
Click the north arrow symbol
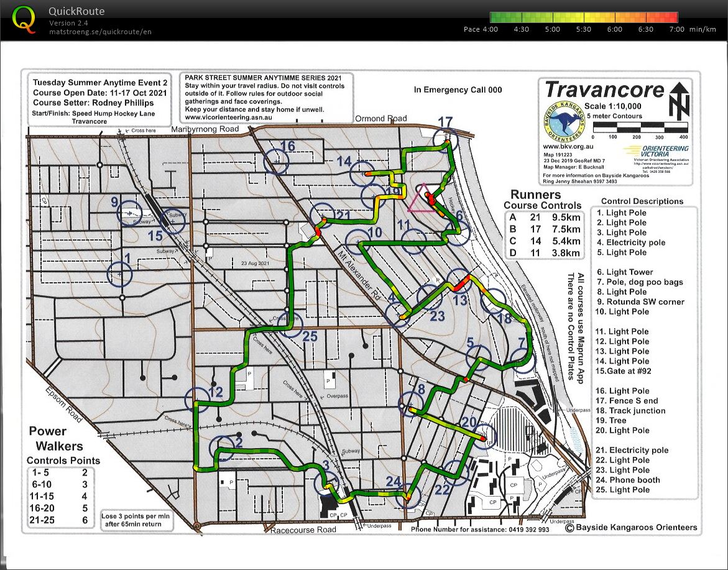pyautogui.click(x=678, y=99)
